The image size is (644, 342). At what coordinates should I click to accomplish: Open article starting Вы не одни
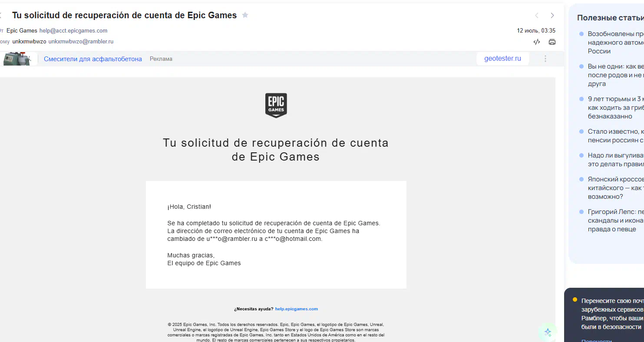pos(616,75)
